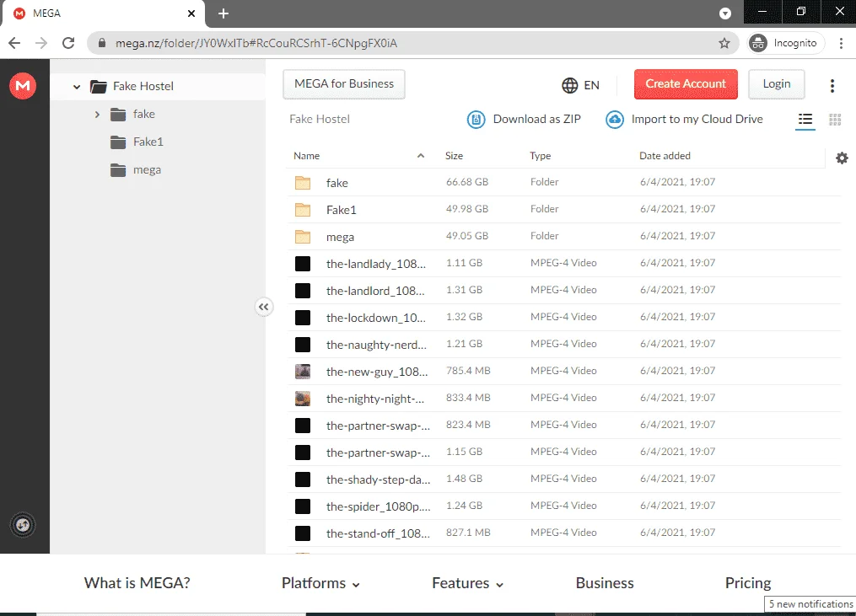This screenshot has width=856, height=616.
Task: Select the the-new-guy video thumbnail
Action: (x=303, y=372)
